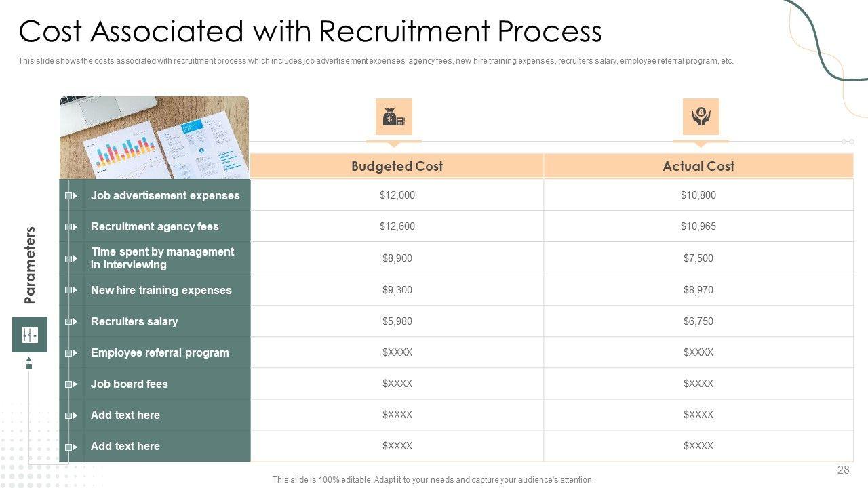
Task: Click the last Add text here row
Action: pyautogui.click(x=125, y=446)
